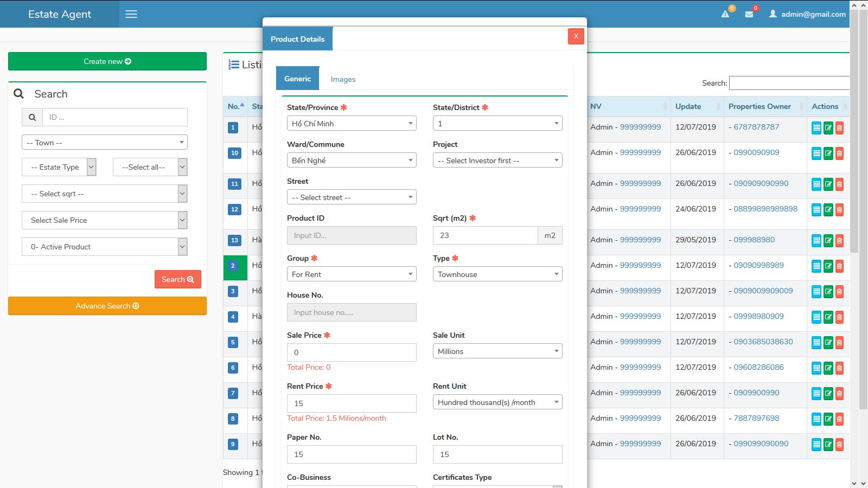The image size is (868, 488).
Task: Sort the table by No. column
Action: pos(235,106)
